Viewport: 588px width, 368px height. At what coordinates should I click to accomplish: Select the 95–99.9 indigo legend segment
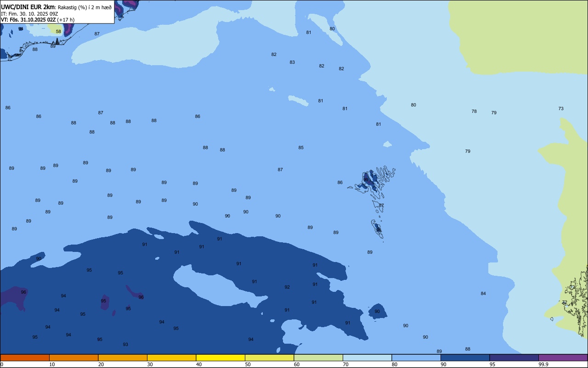point(514,357)
